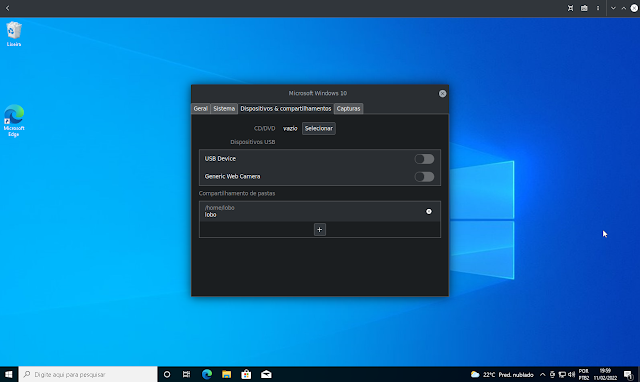640x382 pixels.
Task: Click the safely remove hardware tray icon
Action: coord(552,374)
